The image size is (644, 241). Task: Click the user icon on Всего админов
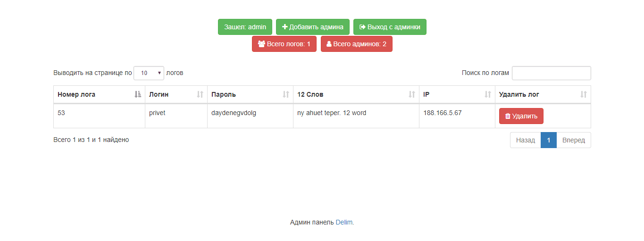(329, 44)
